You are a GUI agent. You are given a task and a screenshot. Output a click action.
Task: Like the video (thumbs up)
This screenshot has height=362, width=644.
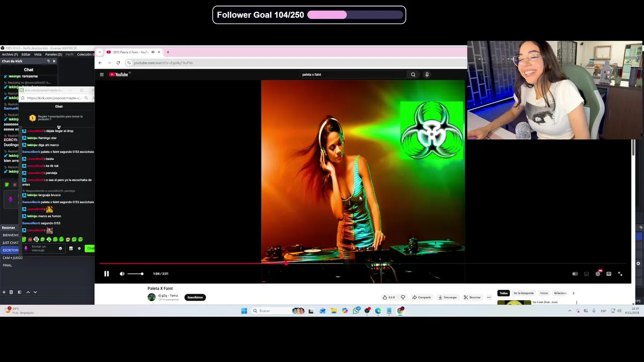pos(389,297)
